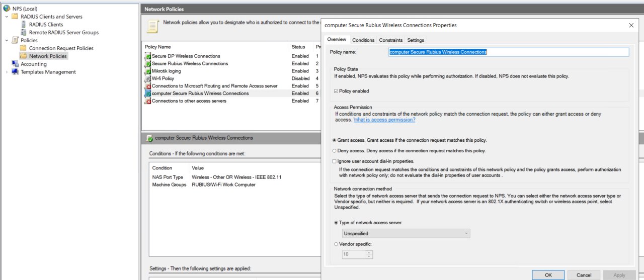The image size is (644, 280).
Task: Click the Remote RADIUS Server Groups icon
Action: [24, 32]
